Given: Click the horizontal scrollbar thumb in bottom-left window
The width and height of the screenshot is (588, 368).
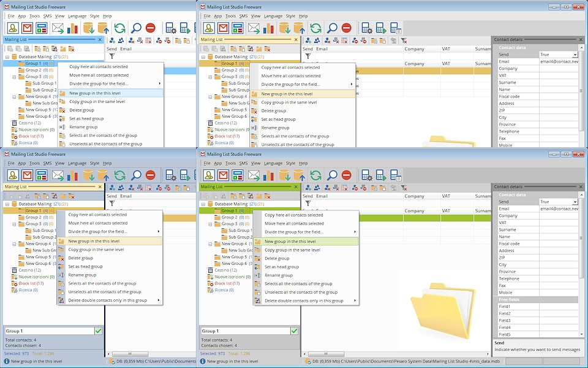Looking at the screenshot, I should tap(130, 354).
